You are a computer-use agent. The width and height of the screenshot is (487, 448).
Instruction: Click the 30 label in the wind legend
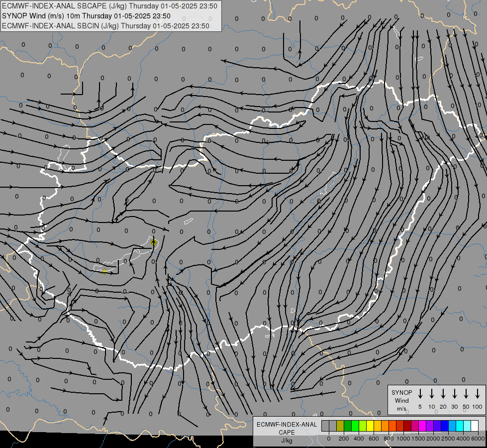[x=454, y=407]
